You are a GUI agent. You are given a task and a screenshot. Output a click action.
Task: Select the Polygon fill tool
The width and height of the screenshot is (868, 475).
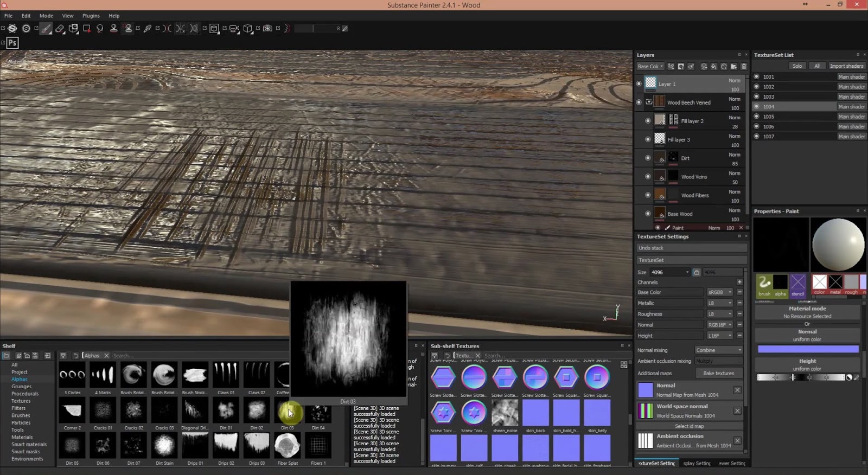coord(87,29)
